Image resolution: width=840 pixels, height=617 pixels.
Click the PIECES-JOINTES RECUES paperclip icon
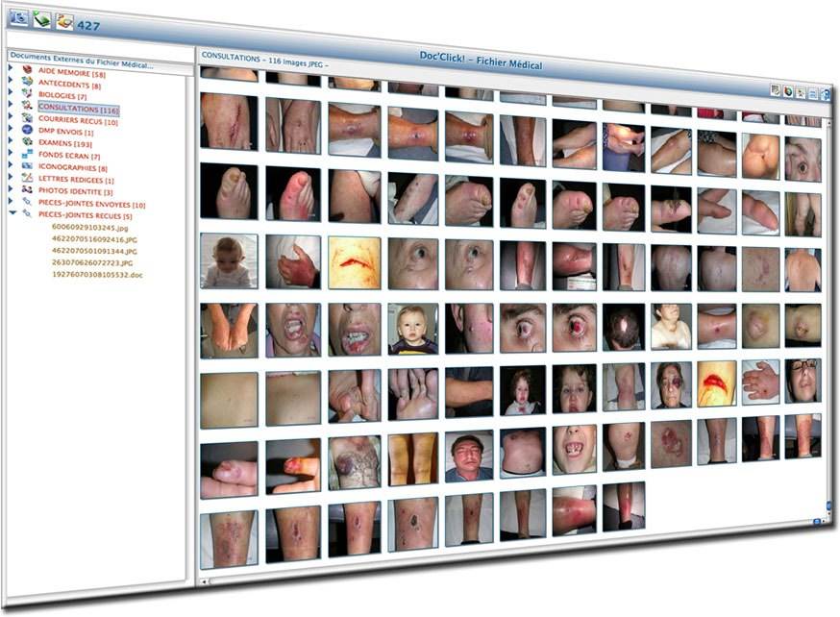(27, 213)
